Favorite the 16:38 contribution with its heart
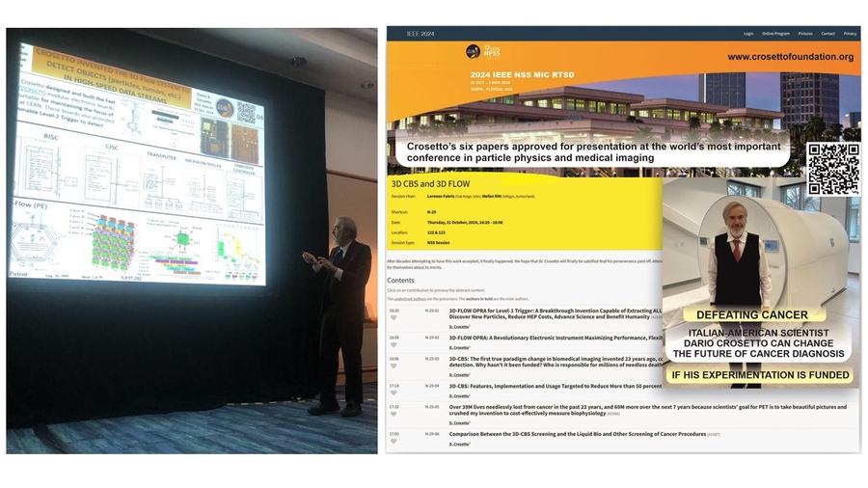 [393, 344]
